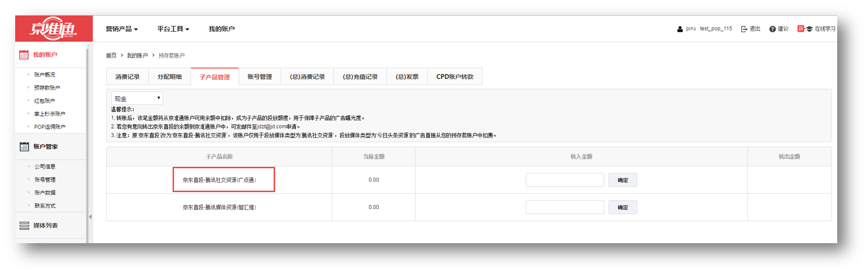Click the 转入金额 input for 广点通 row
The height and width of the screenshot is (274, 868).
click(x=565, y=180)
